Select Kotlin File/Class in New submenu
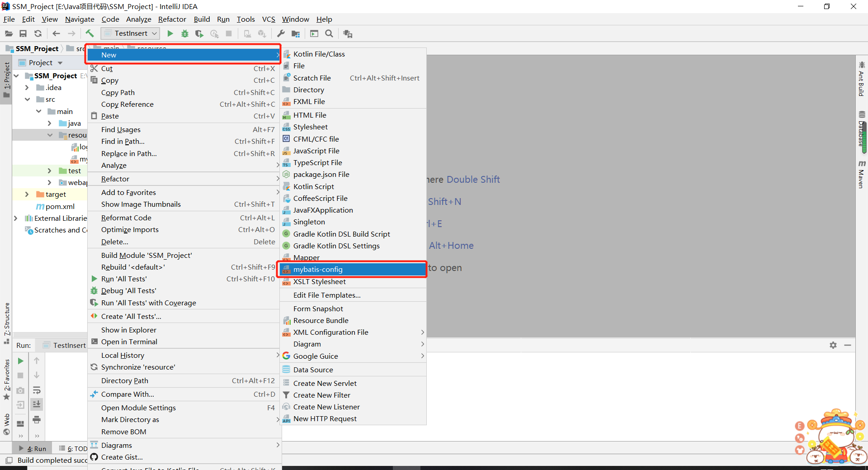 pos(353,54)
